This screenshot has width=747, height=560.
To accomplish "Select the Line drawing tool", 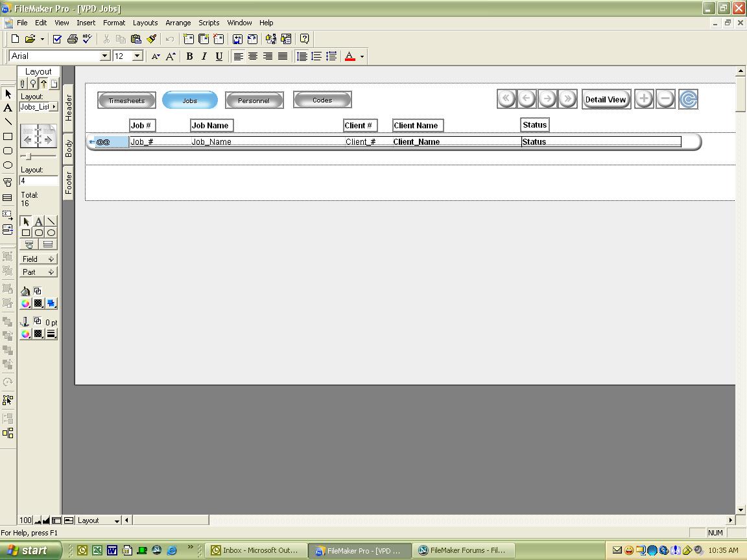I will click(x=8, y=122).
